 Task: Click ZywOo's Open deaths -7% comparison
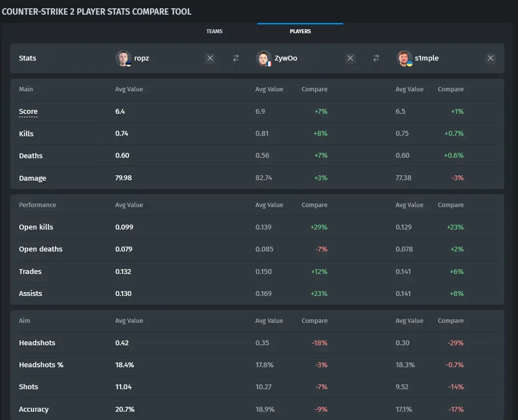(x=321, y=249)
